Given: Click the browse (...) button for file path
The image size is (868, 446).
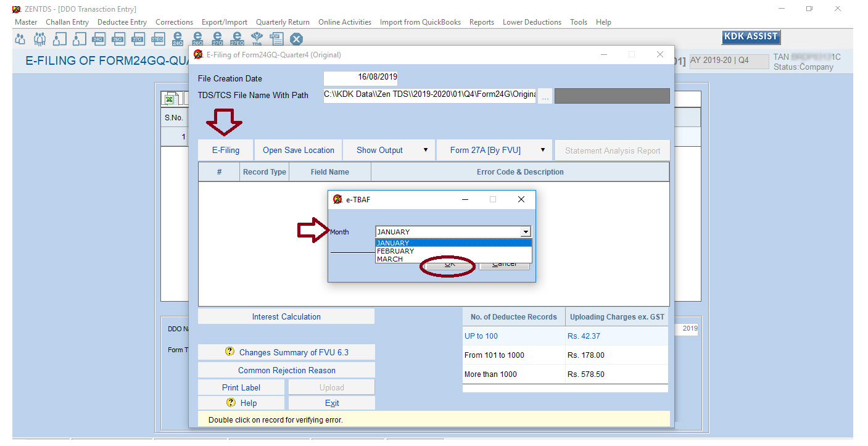Looking at the screenshot, I should (x=545, y=96).
